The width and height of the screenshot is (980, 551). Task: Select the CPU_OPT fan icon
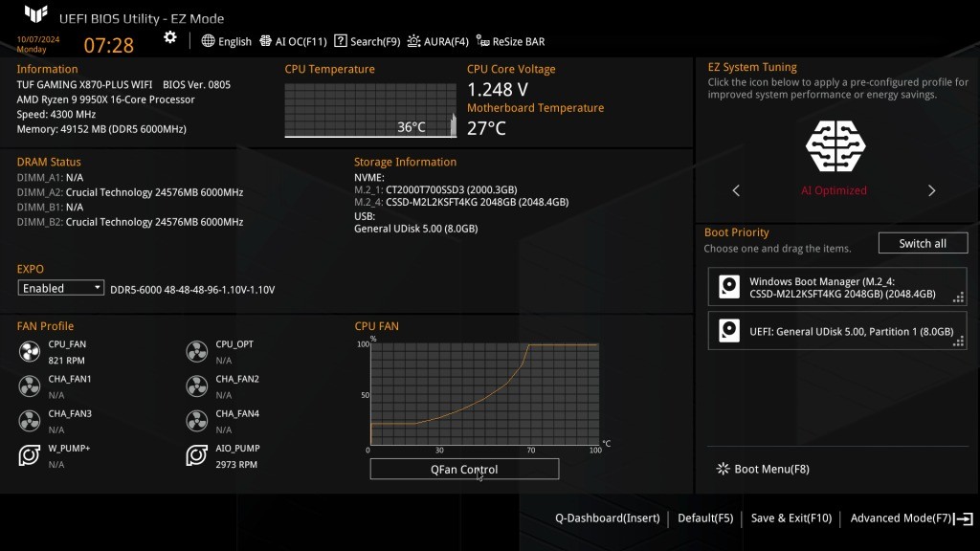197,351
